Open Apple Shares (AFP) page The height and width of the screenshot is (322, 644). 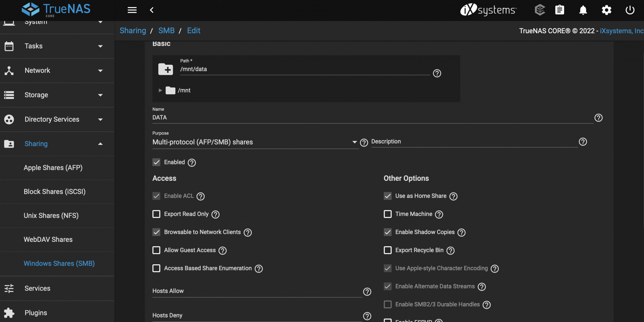click(57, 168)
